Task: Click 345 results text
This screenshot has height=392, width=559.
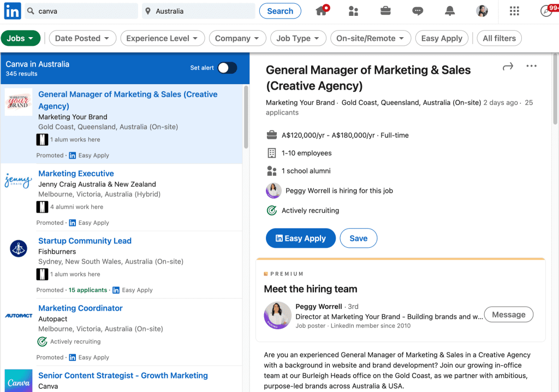Action: pyautogui.click(x=21, y=74)
